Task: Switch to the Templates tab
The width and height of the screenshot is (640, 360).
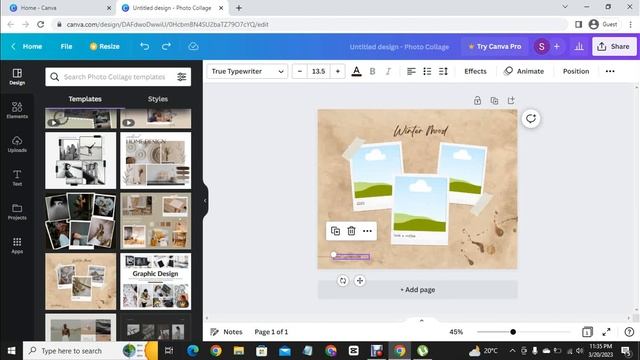Action: point(85,99)
